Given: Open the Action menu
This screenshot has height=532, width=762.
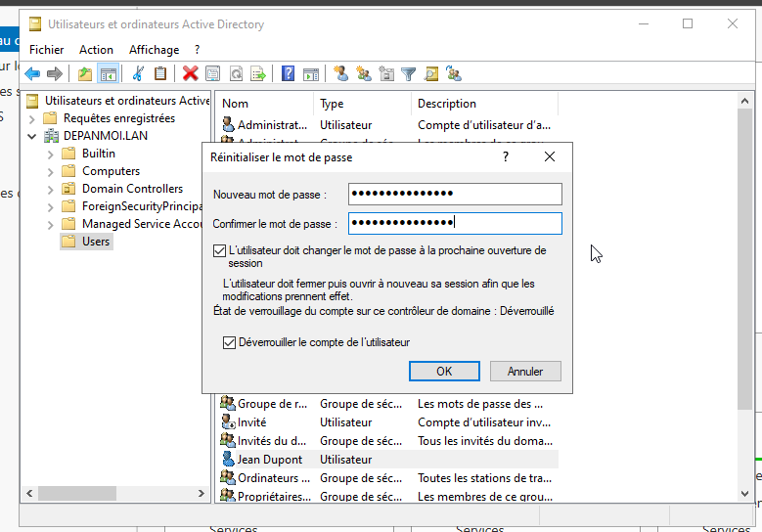Looking at the screenshot, I should (x=96, y=50).
